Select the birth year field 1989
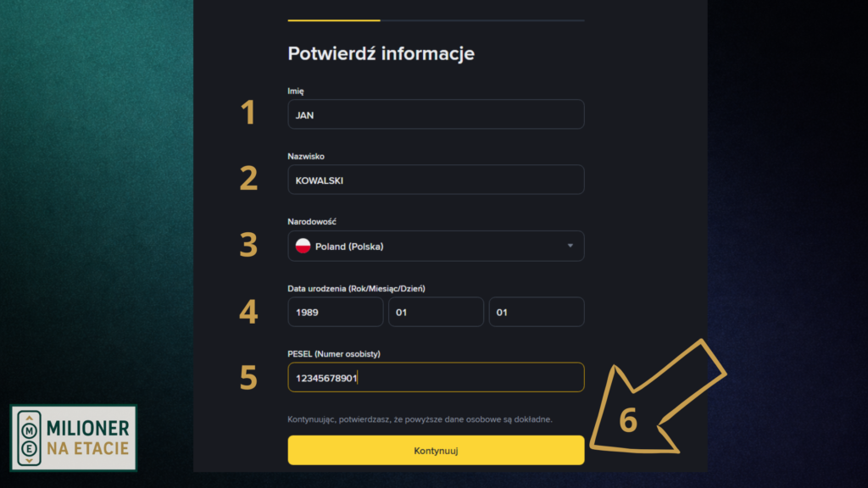The height and width of the screenshot is (488, 868). coord(335,312)
